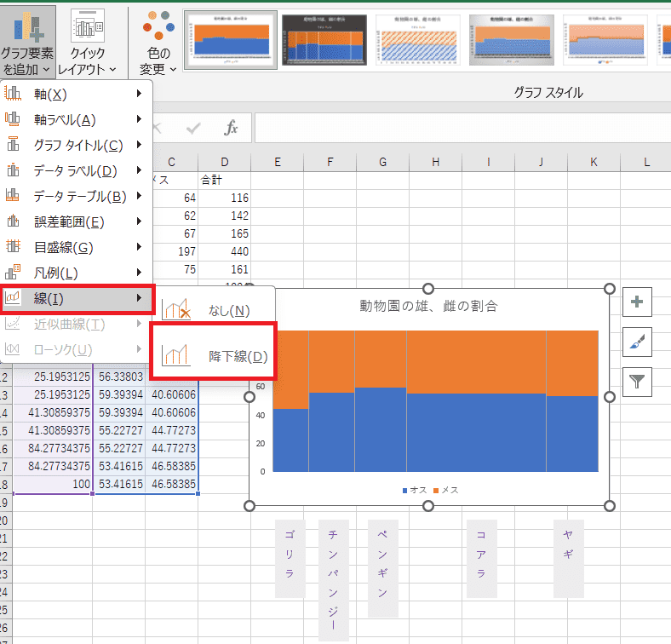Screen dimensions: 671x644
Task: Open the 色の変更 color palette dropdown
Action: (x=158, y=42)
